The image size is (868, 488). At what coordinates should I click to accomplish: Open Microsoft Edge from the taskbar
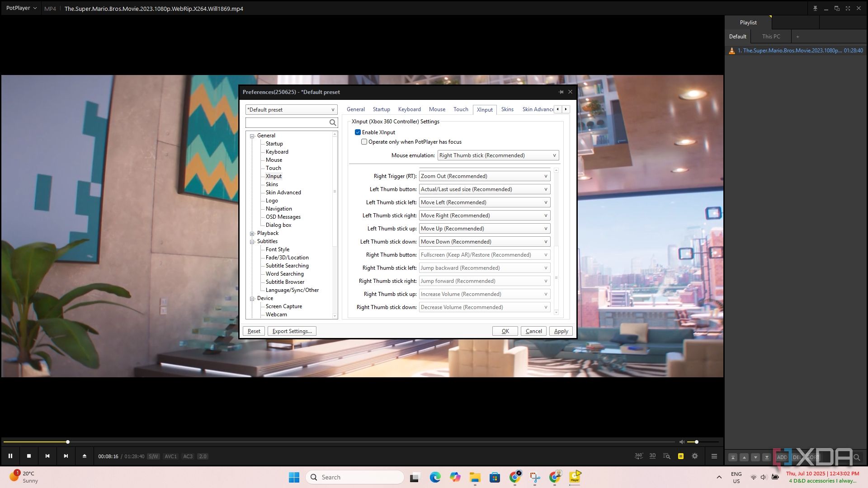pos(435,477)
